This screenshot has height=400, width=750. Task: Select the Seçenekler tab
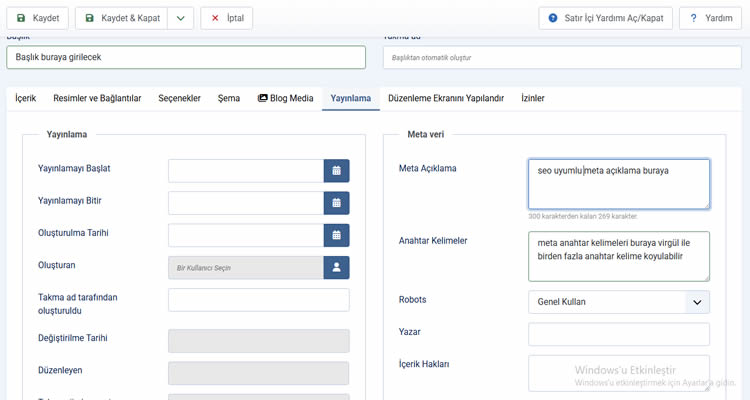click(180, 98)
